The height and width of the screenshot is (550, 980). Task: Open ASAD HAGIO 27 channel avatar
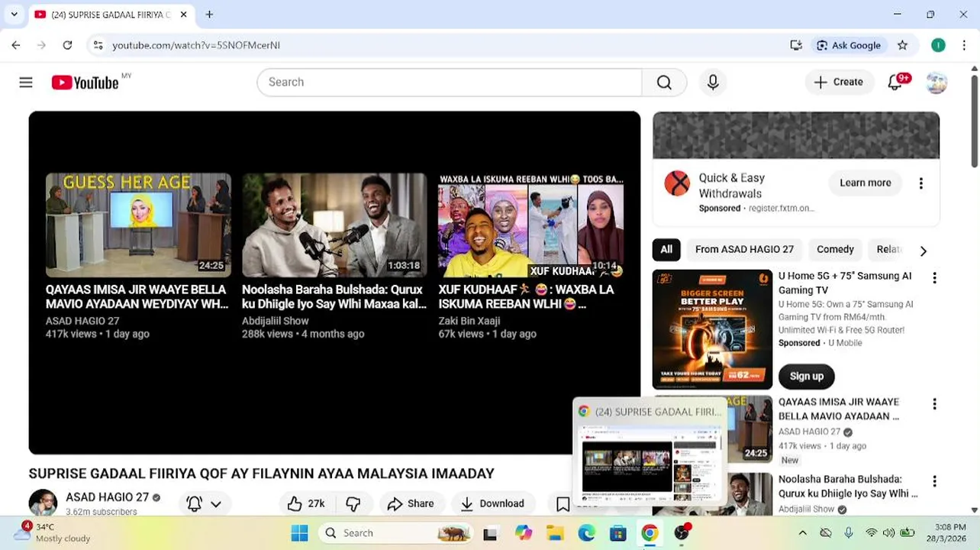pyautogui.click(x=43, y=503)
